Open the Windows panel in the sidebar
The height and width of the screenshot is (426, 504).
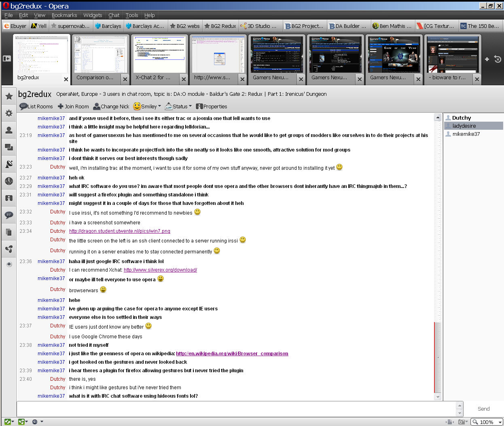point(9,147)
